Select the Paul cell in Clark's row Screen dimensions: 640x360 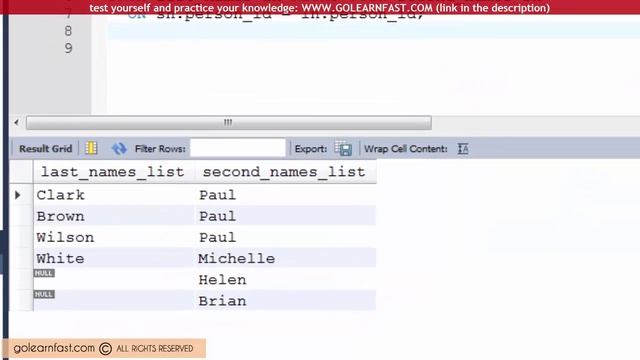[x=285, y=195]
